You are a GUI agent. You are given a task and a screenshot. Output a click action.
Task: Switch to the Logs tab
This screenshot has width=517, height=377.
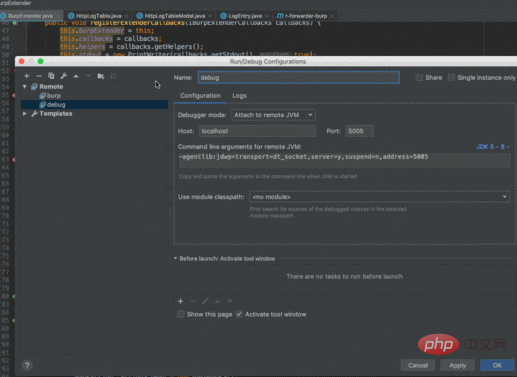239,96
